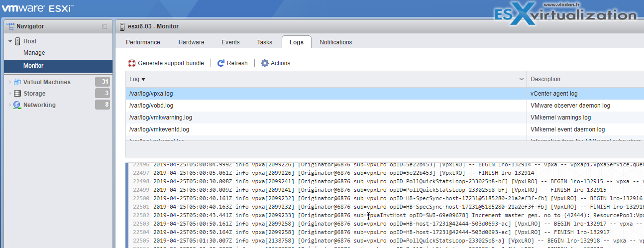The image size is (644, 248).
Task: Click log line number 22500
Action: [x=141, y=198]
